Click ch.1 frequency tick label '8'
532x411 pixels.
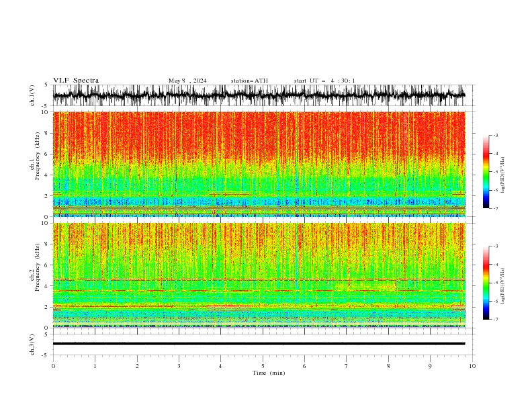(47, 133)
